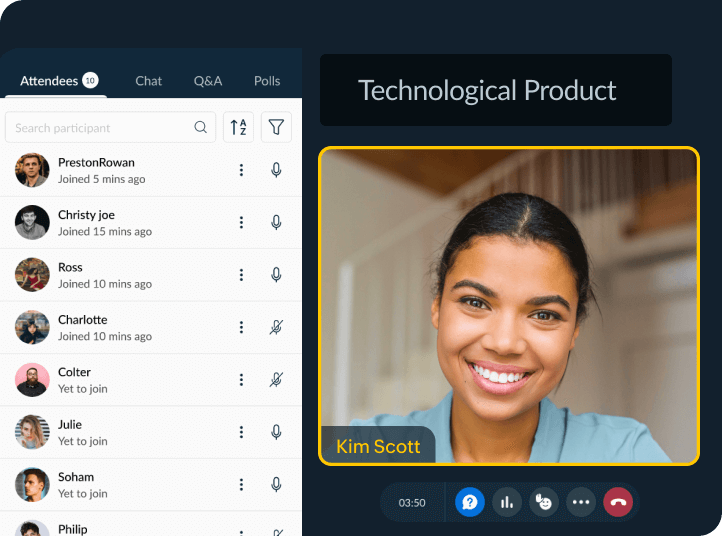Image resolution: width=722 pixels, height=536 pixels.
Task: Mute Soham's microphone
Action: point(276,484)
